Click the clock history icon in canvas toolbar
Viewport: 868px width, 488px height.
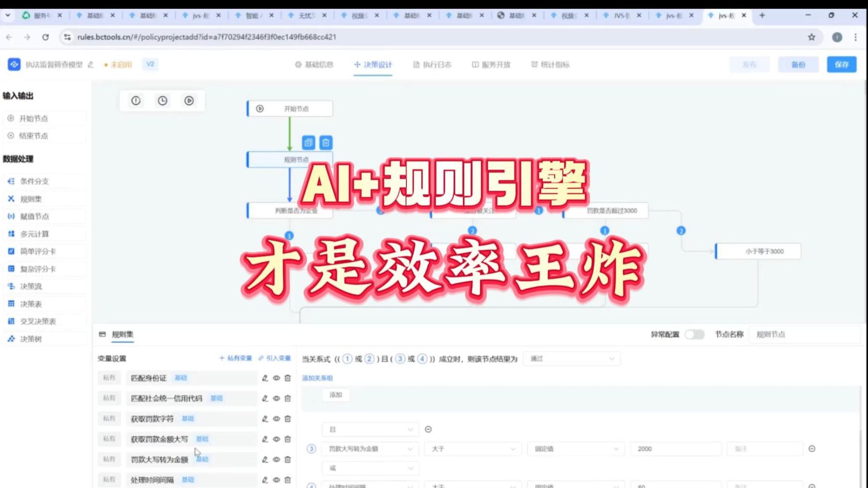pos(162,101)
